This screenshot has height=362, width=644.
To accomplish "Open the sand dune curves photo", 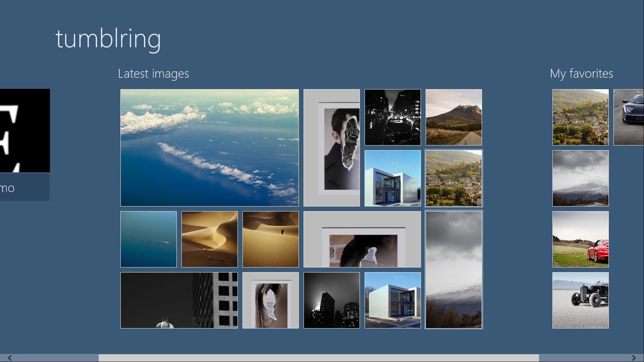I will click(209, 239).
